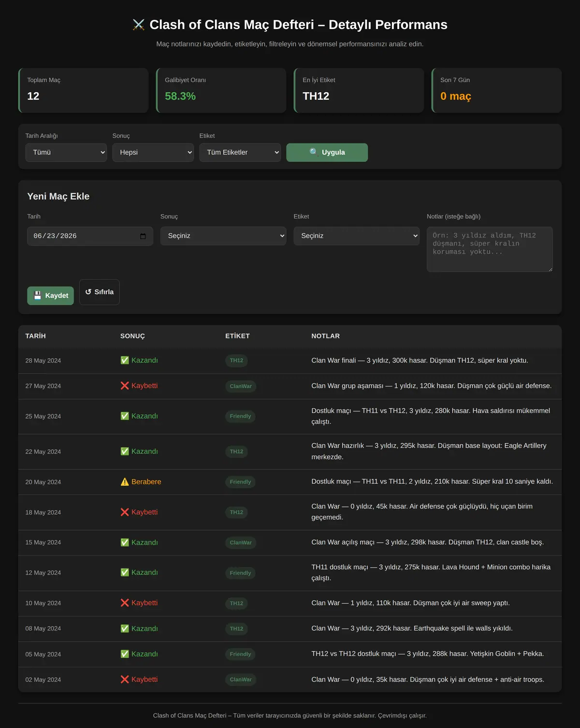Image resolution: width=580 pixels, height=728 pixels.
Task: Apply filters with the Uygula button
Action: [x=327, y=152]
